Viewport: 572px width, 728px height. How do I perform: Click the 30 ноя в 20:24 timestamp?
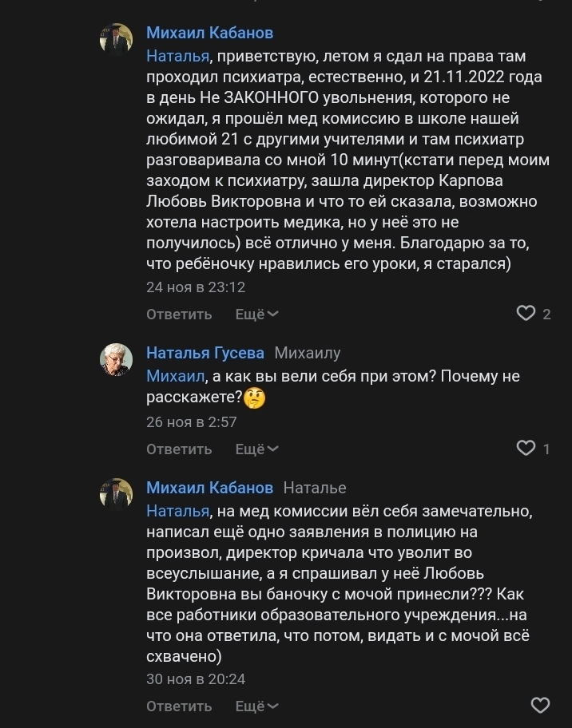click(x=195, y=679)
